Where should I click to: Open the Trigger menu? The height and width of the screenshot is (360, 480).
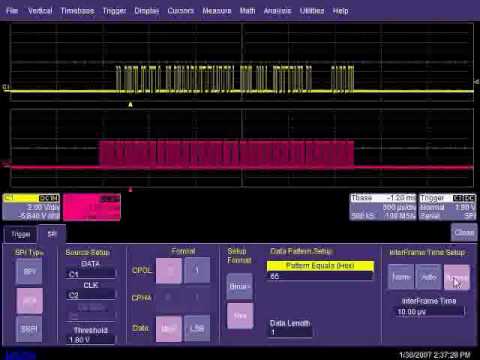click(x=114, y=11)
